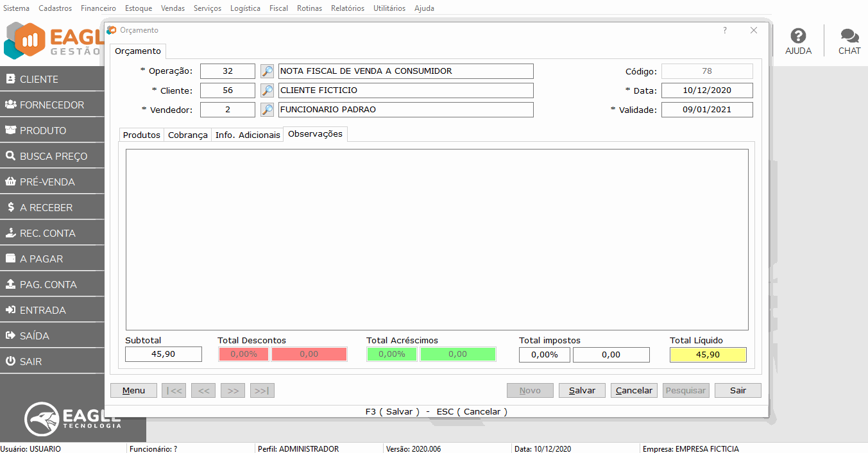Open the AJUDA help icon
This screenshot has height=453, width=868.
point(798,42)
